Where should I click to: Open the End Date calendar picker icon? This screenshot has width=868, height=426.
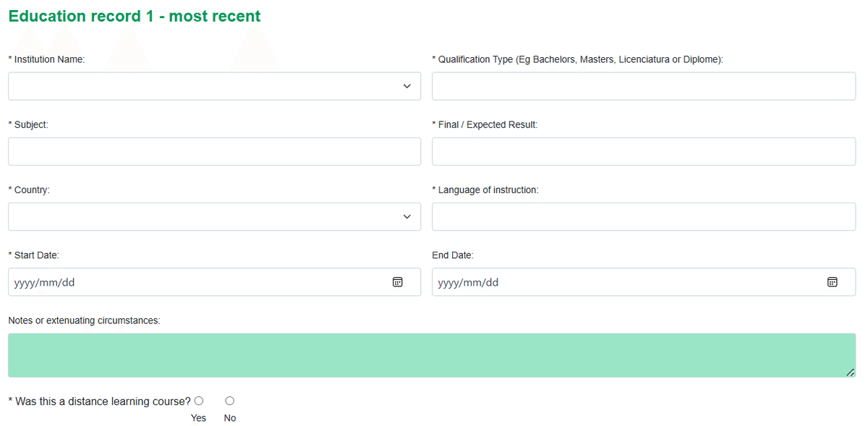click(x=832, y=282)
